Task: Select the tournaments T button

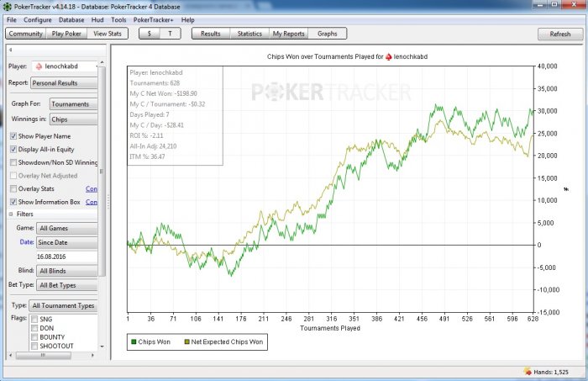Action: [170, 34]
